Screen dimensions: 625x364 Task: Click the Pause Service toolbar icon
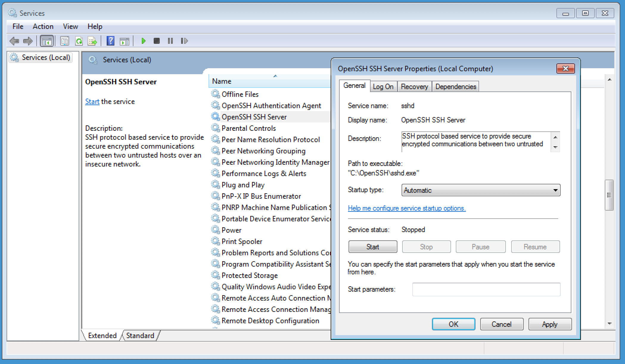tap(170, 41)
